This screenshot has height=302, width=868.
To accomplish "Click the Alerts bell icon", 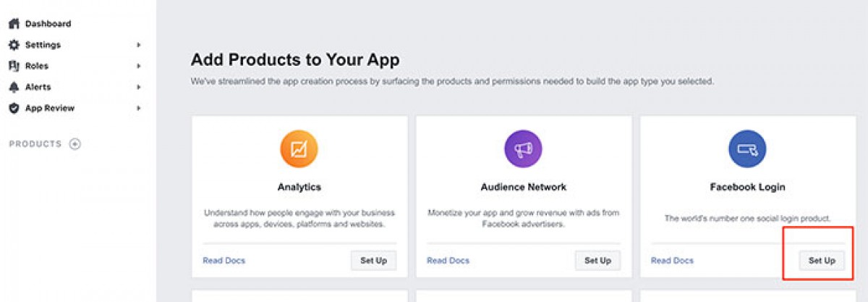I will pyautogui.click(x=14, y=87).
